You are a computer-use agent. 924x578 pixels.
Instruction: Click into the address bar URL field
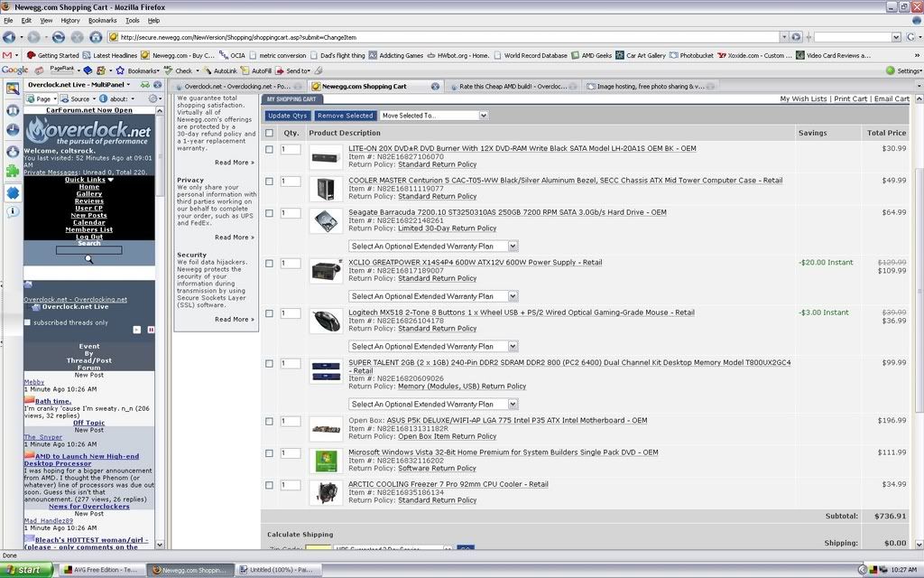[443, 37]
